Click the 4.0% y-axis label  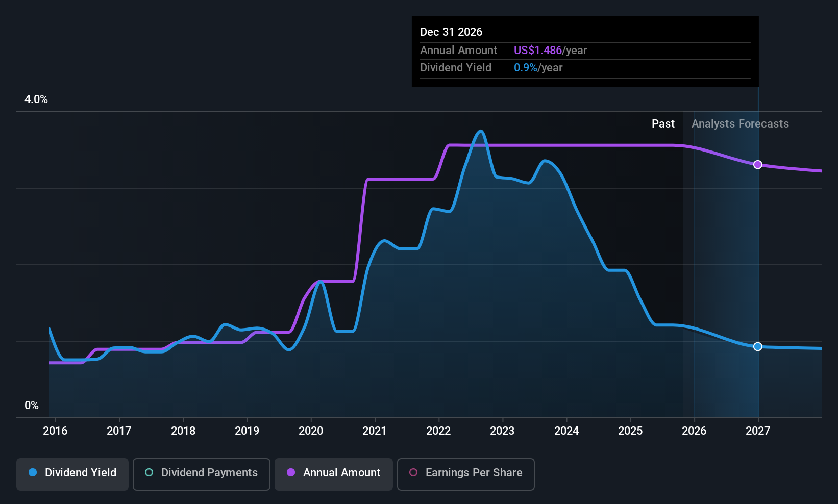[x=36, y=99]
